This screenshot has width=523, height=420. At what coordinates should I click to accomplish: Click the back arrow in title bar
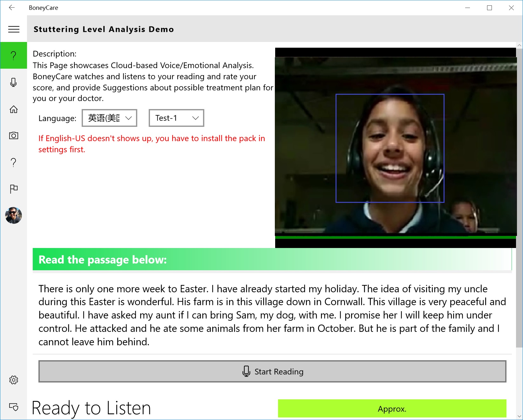click(12, 8)
